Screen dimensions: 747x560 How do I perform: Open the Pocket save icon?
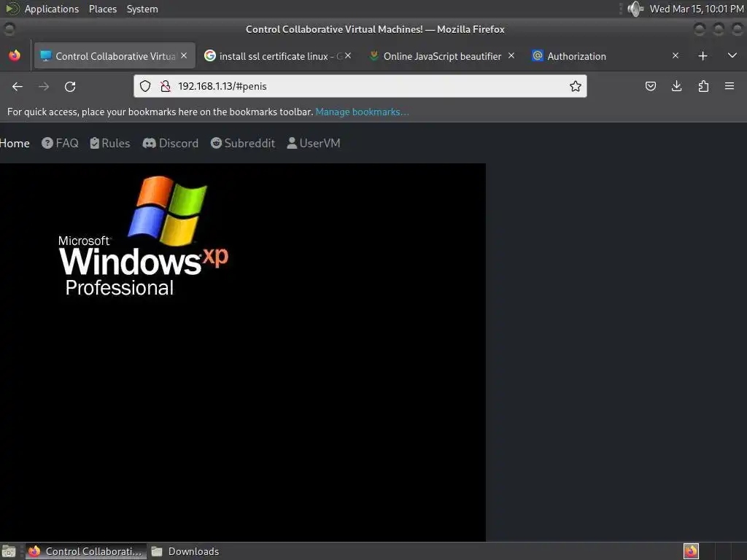(650, 86)
